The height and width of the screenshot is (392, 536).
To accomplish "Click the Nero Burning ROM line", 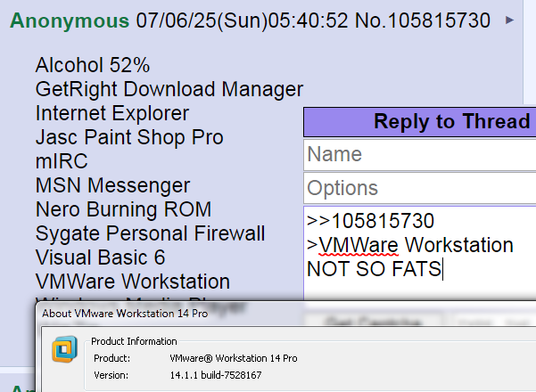I will [123, 209].
